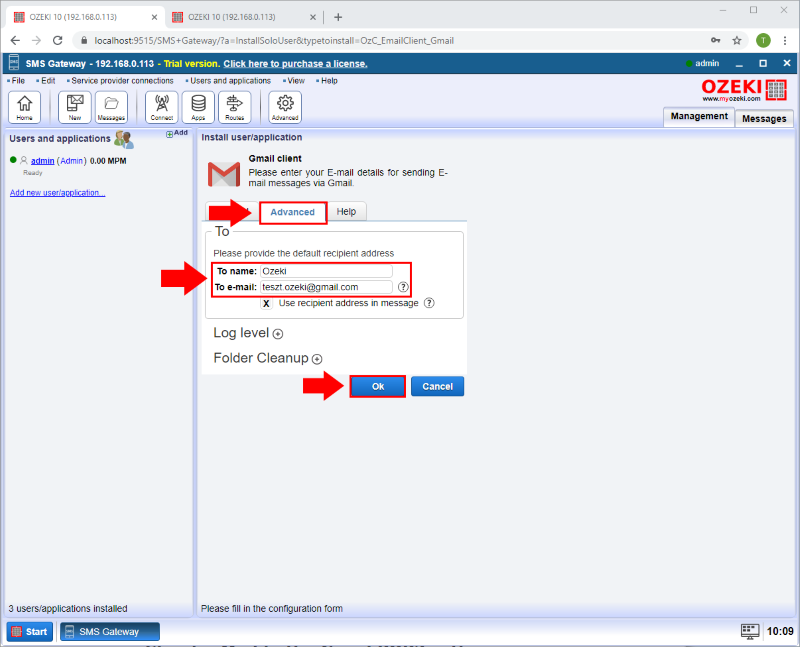Open the File menu

pyautogui.click(x=16, y=81)
